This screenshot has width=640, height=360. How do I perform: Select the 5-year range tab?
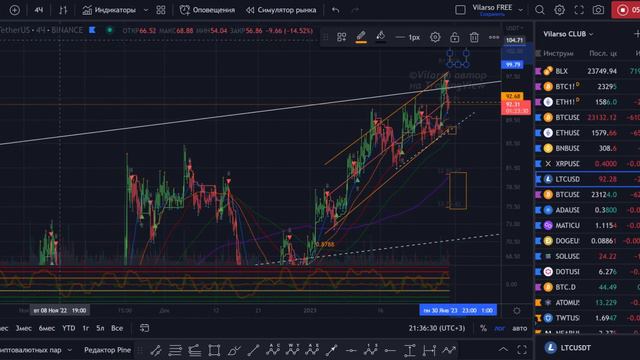(100, 328)
